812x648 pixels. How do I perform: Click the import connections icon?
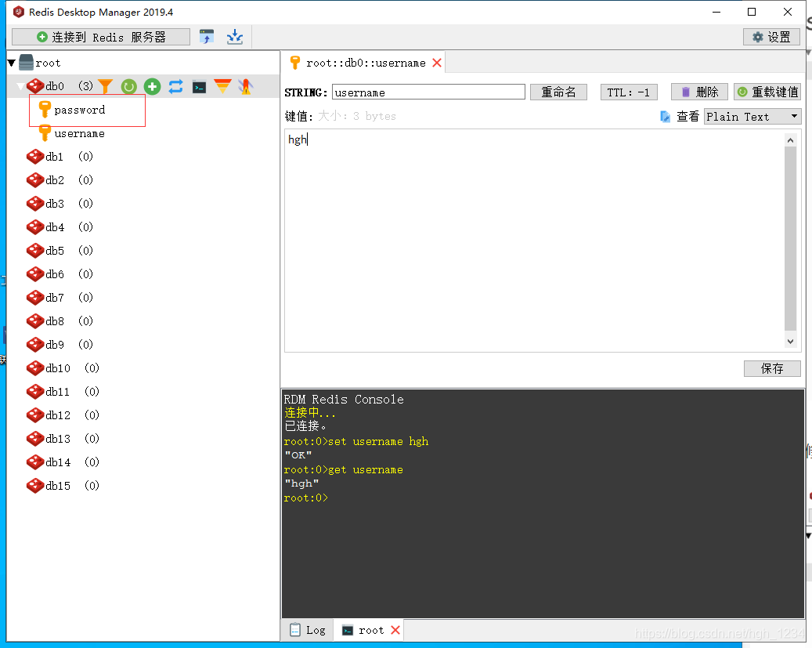click(207, 37)
